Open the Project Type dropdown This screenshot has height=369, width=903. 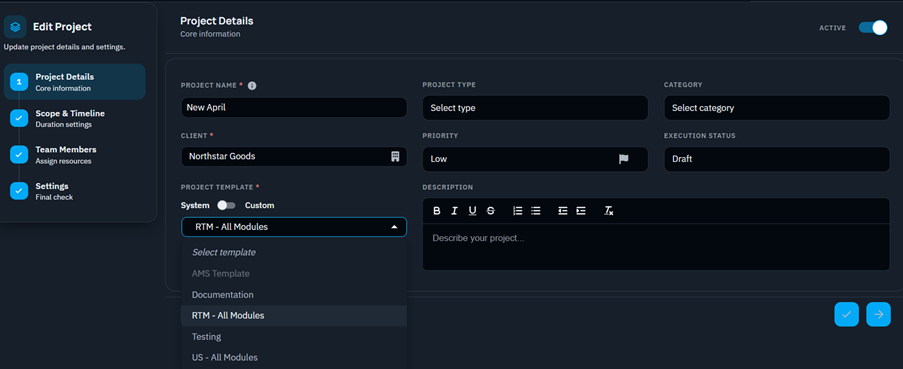[535, 108]
